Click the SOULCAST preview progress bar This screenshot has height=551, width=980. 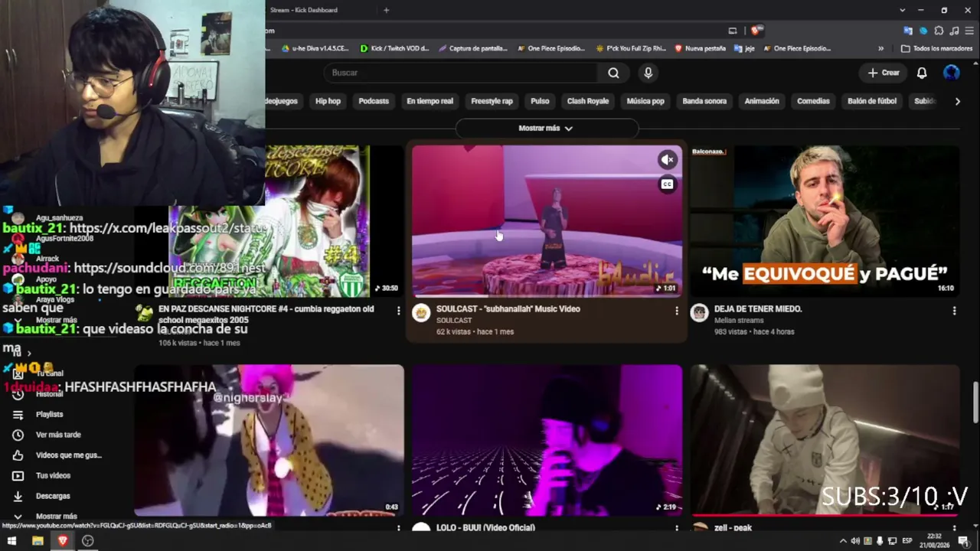(547, 295)
